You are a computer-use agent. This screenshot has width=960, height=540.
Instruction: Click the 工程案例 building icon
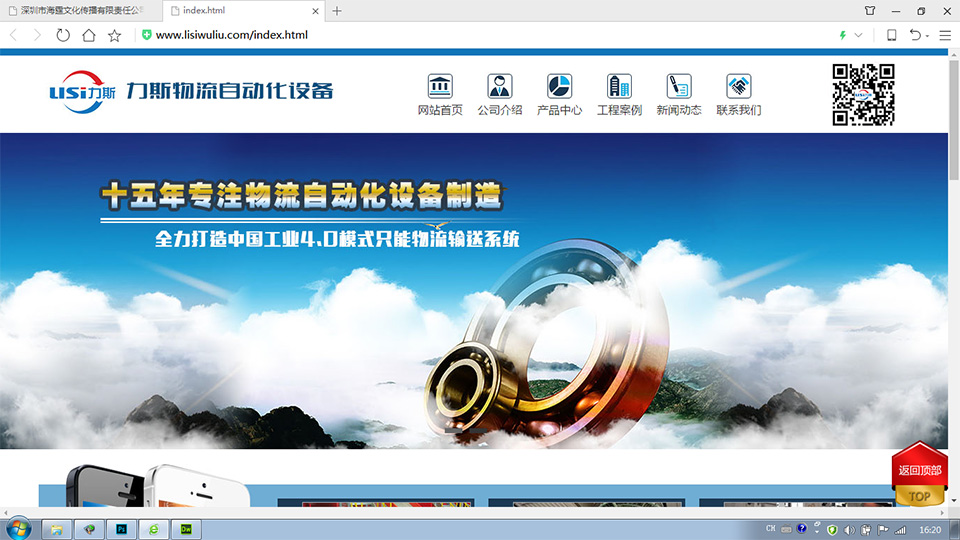pos(619,86)
